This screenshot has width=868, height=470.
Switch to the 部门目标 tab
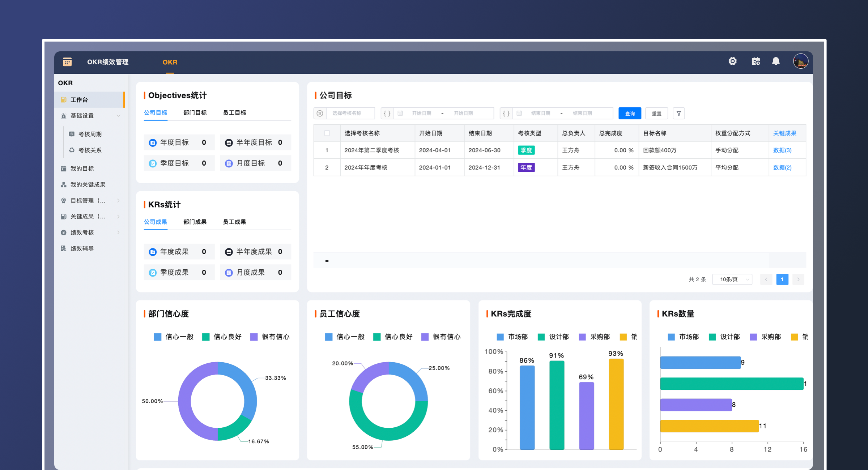pos(195,112)
